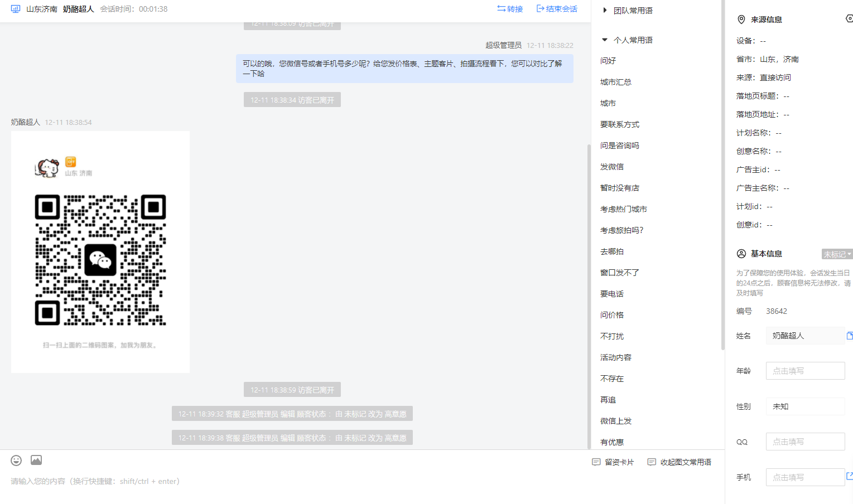Click the 12-11 18:38:59 访客已离开 notice
Viewport: 853px width, 504px height.
[292, 390]
